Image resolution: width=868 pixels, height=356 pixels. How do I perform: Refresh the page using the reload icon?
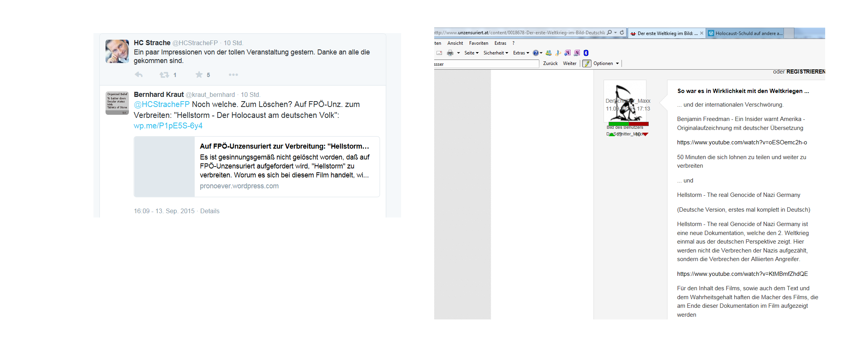coord(622,33)
